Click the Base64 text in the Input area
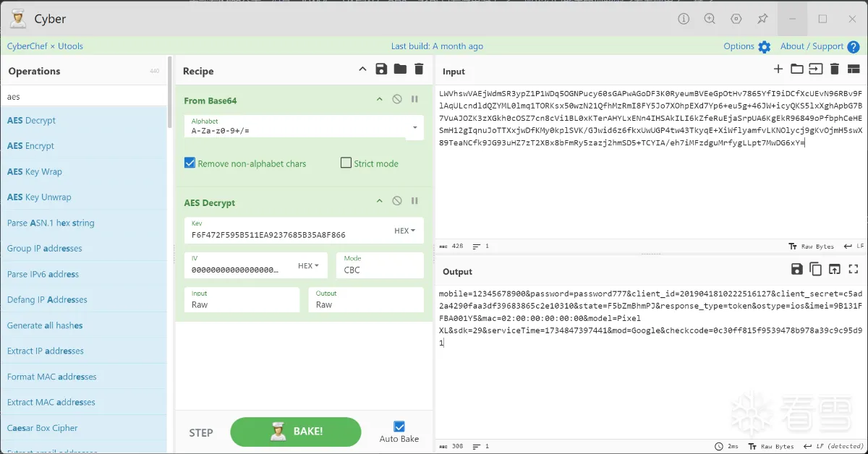The height and width of the screenshot is (454, 868). (x=651, y=118)
